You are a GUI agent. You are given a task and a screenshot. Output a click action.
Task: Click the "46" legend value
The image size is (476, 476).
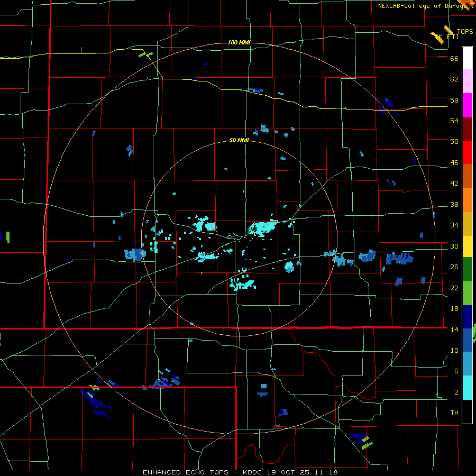tap(454, 163)
